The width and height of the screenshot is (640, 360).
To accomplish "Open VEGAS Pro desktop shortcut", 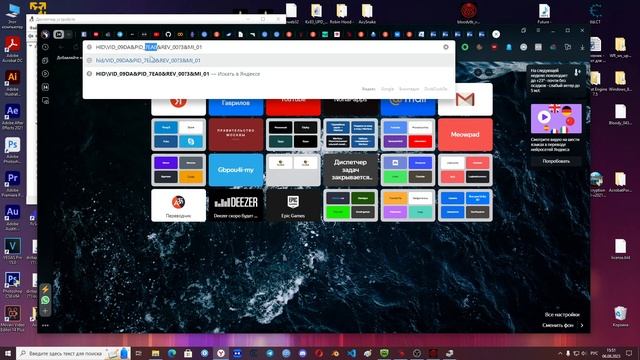I will click(x=12, y=251).
